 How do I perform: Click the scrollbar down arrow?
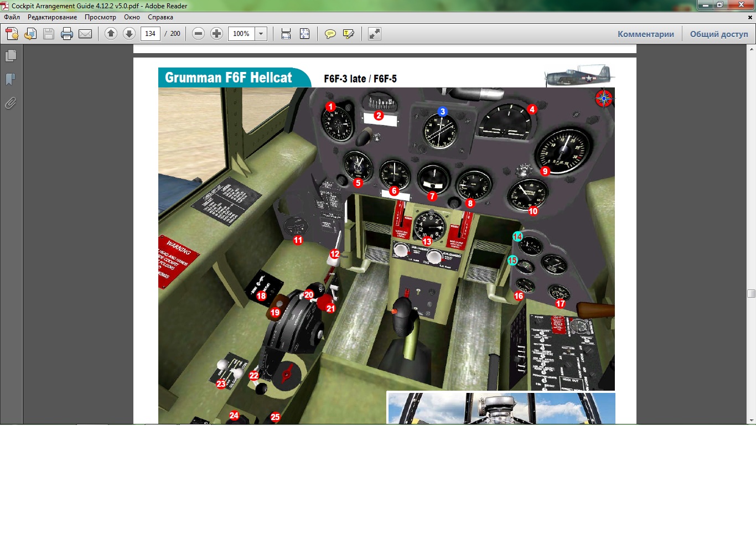tap(751, 421)
